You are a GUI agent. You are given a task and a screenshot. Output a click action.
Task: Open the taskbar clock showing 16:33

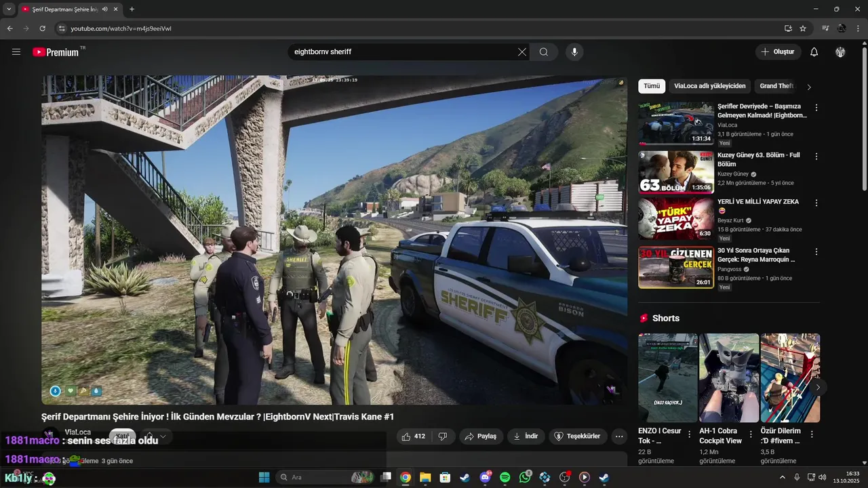[x=847, y=477]
